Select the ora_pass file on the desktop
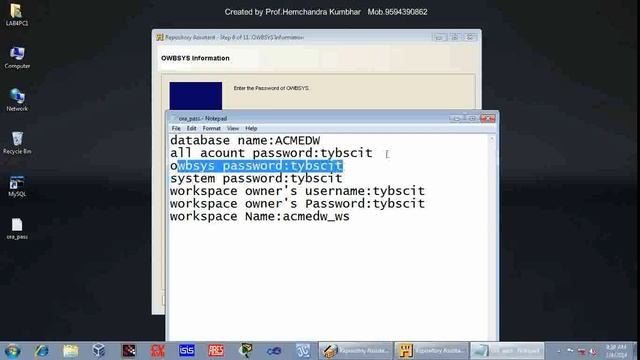Image resolution: width=640 pixels, height=360 pixels. pos(17,228)
